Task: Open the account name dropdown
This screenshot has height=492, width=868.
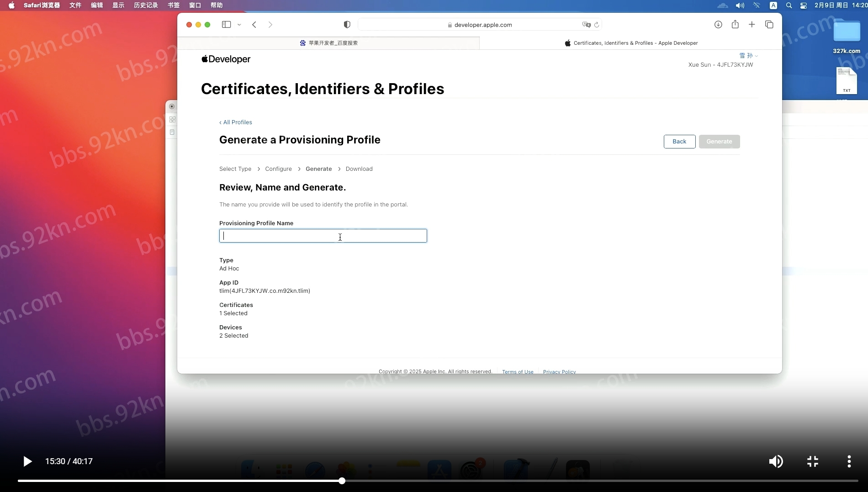Action: [x=748, y=56]
